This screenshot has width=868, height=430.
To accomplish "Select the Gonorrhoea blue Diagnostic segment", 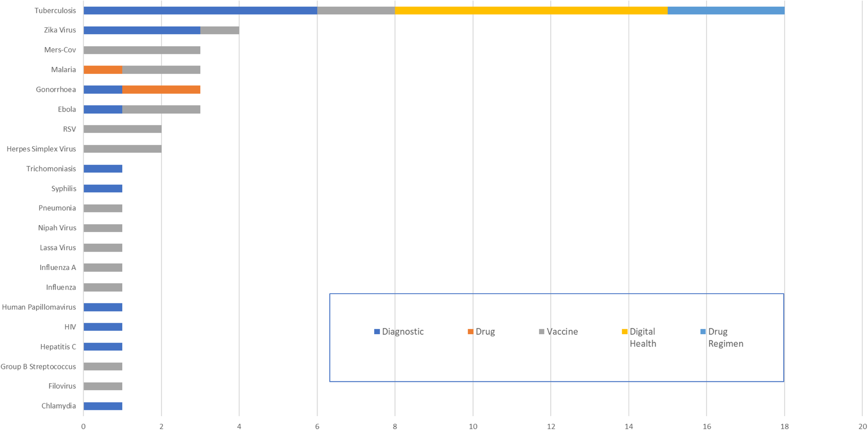I will pyautogui.click(x=103, y=90).
